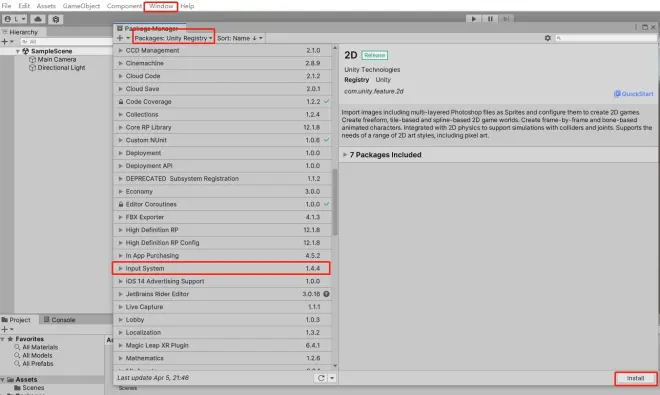This screenshot has height=395, width=660.
Task: Open the QuickStart link
Action: point(633,94)
